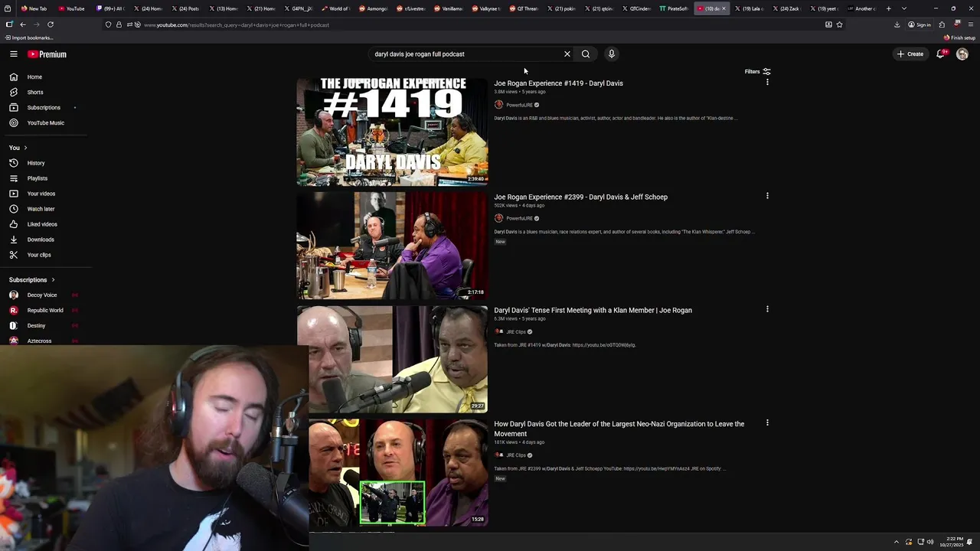Open PowerfulJRE channel under the #2399 video

coord(519,219)
